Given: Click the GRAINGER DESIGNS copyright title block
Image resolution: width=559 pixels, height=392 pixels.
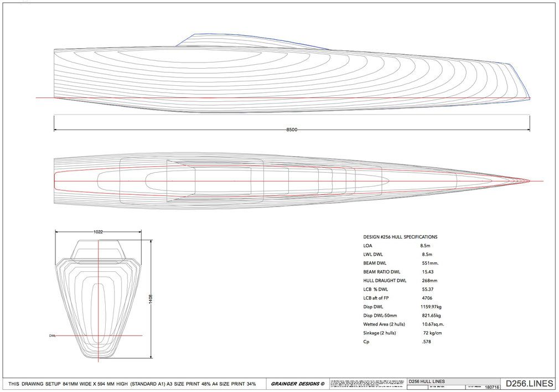Looking at the screenshot, I should (x=298, y=384).
